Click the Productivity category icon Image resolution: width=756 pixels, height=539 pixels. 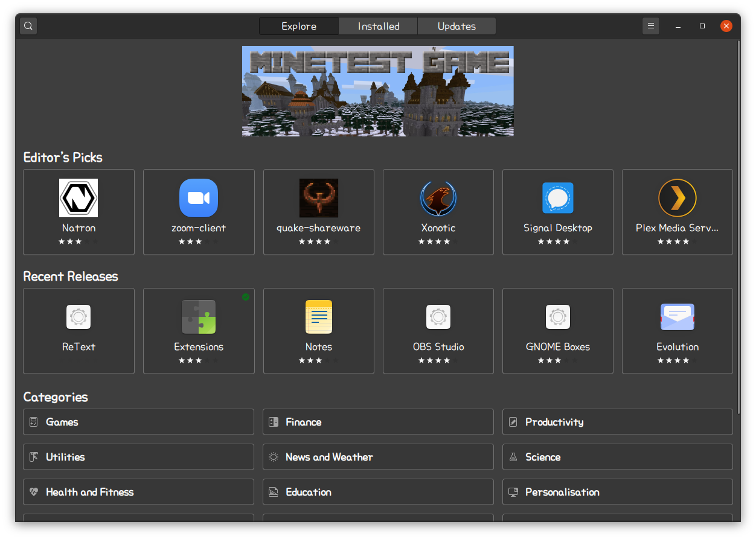coord(513,422)
